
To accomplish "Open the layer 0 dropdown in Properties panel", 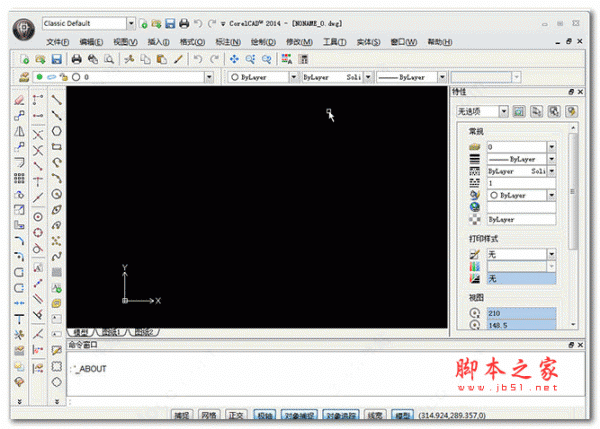I will (x=552, y=147).
